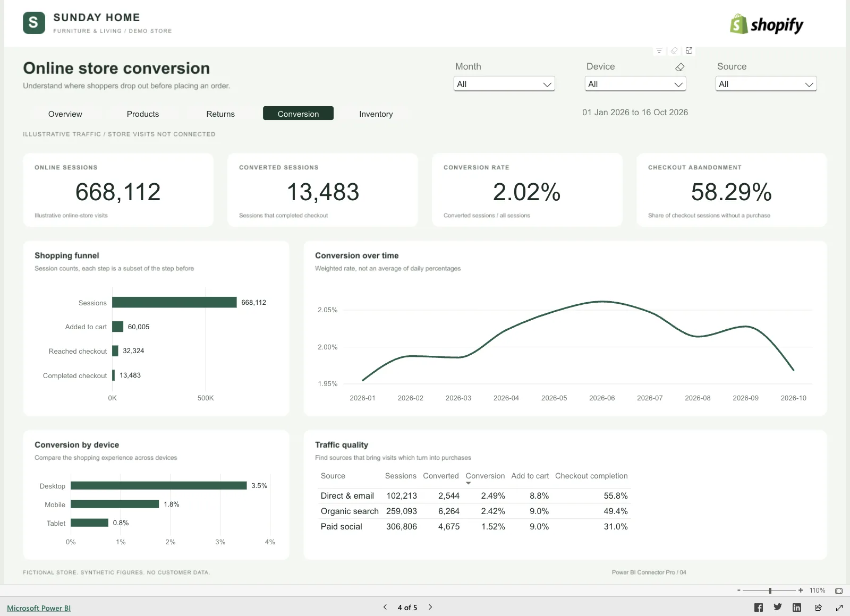Viewport: 850px width, 616px height.
Task: Open focus mode for the Device slicer
Action: click(689, 50)
